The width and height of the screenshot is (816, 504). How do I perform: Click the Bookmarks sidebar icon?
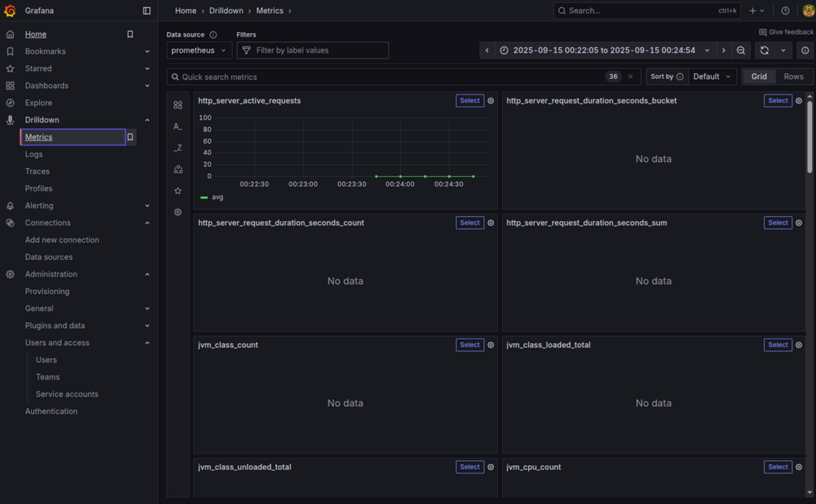(10, 51)
